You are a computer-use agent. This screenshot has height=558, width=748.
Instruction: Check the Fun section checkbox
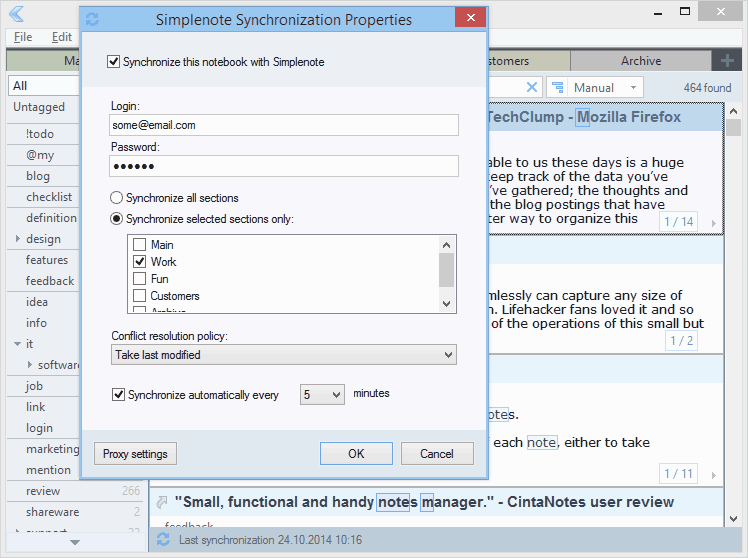pos(139,279)
